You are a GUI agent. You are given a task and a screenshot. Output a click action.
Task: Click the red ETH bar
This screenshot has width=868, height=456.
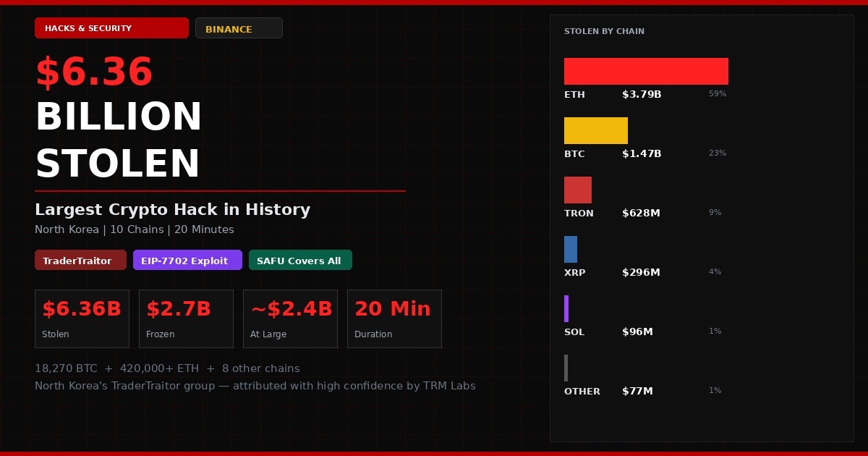pos(646,71)
